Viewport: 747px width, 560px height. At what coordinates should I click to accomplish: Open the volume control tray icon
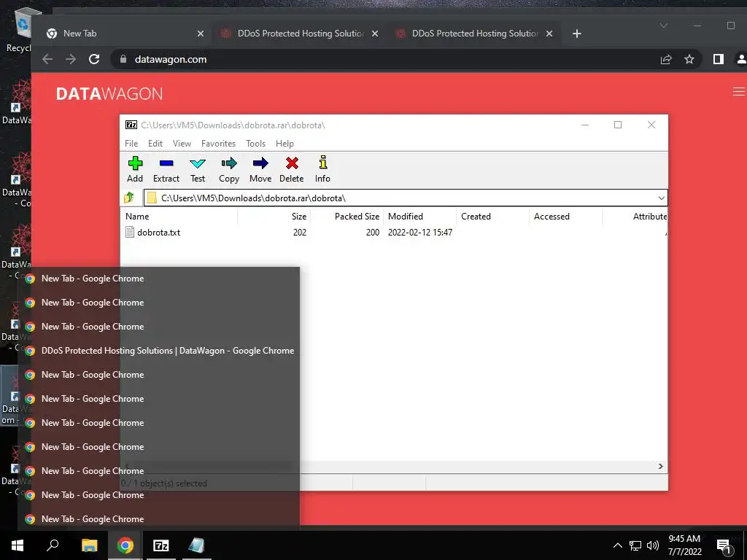click(653, 545)
